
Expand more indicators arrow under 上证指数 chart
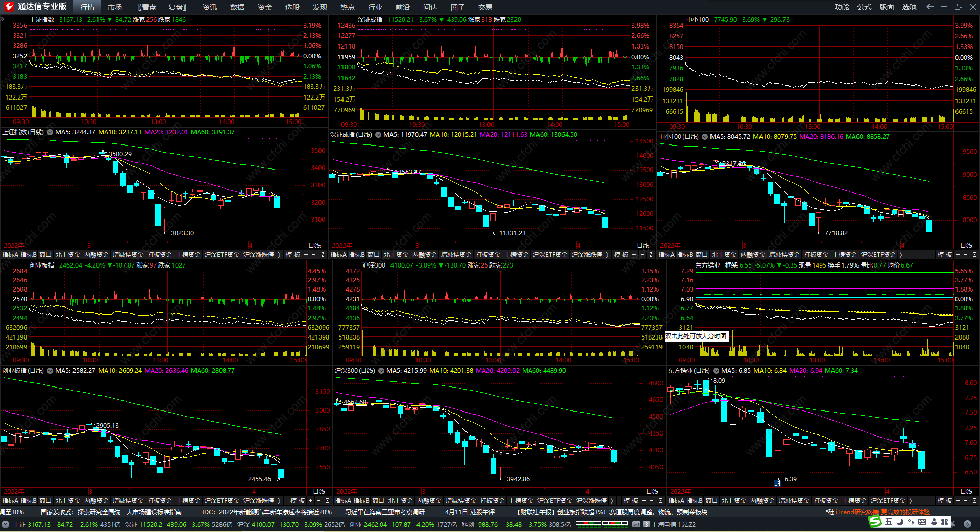pyautogui.click(x=279, y=254)
